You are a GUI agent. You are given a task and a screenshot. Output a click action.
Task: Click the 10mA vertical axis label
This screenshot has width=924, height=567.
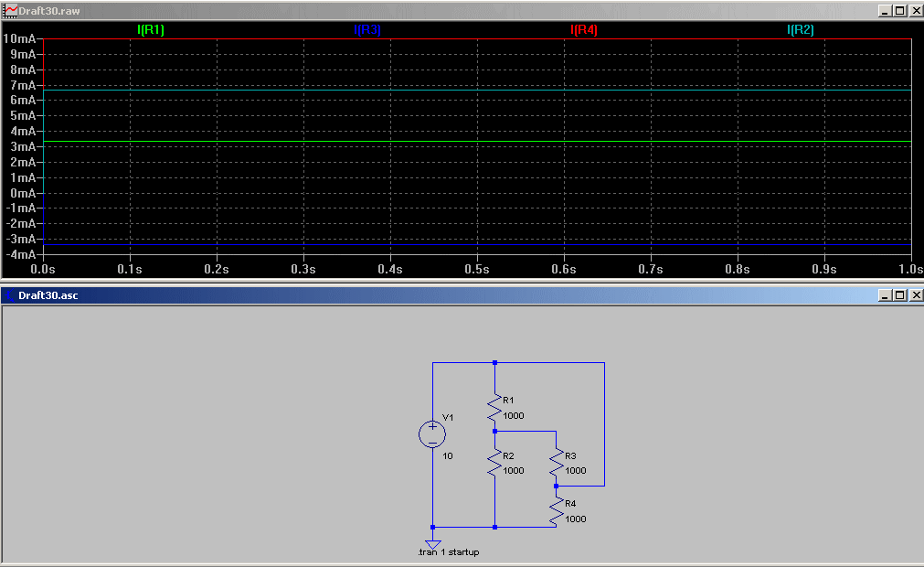pyautogui.click(x=19, y=38)
